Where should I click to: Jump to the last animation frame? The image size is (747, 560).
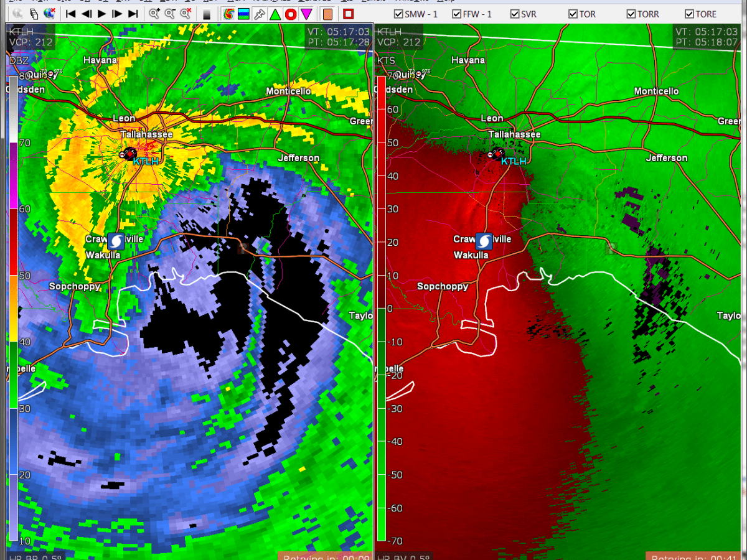pos(133,14)
